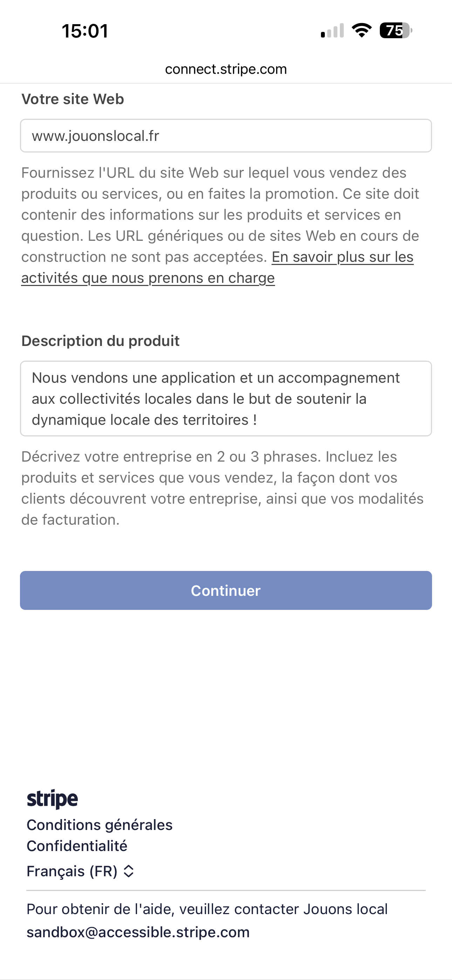Click the sandbox@accessible.stripe.com email address

[138, 932]
